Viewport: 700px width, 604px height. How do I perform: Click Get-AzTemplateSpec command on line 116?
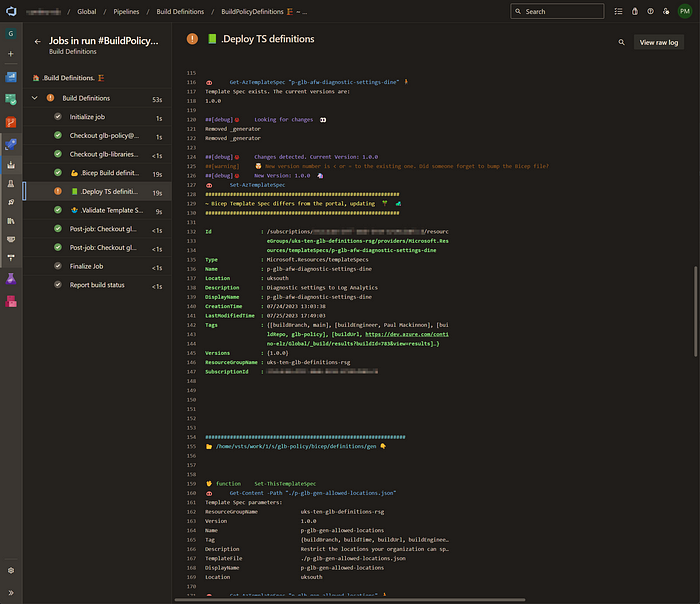(x=314, y=82)
